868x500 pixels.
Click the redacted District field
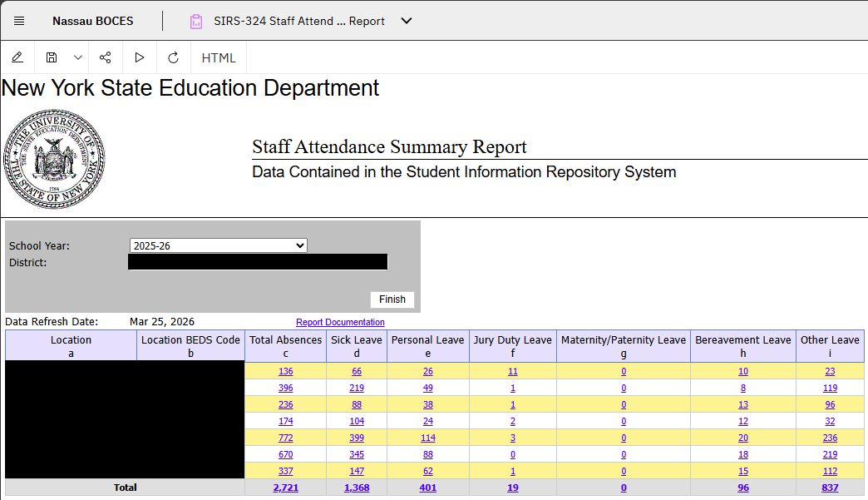[258, 262]
